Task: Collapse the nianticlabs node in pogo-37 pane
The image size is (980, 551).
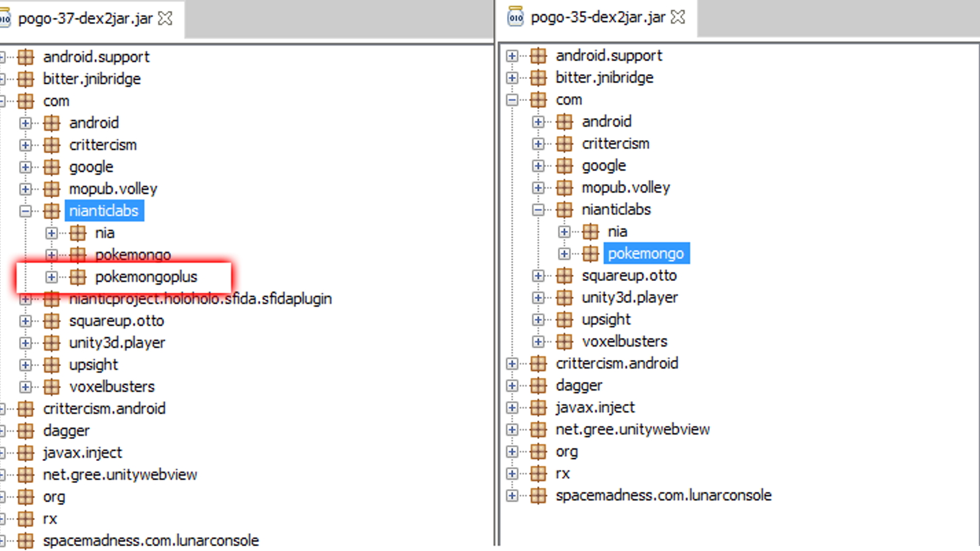Action: 25,211
